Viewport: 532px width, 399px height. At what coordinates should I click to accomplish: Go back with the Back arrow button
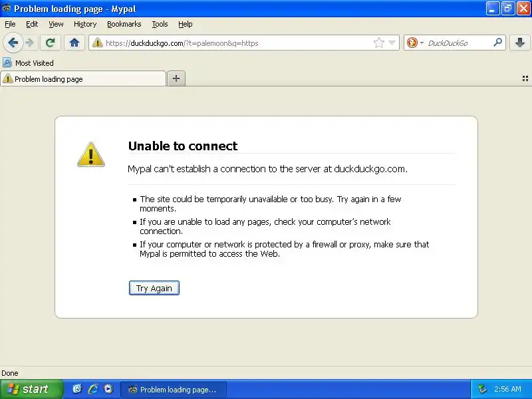click(13, 43)
